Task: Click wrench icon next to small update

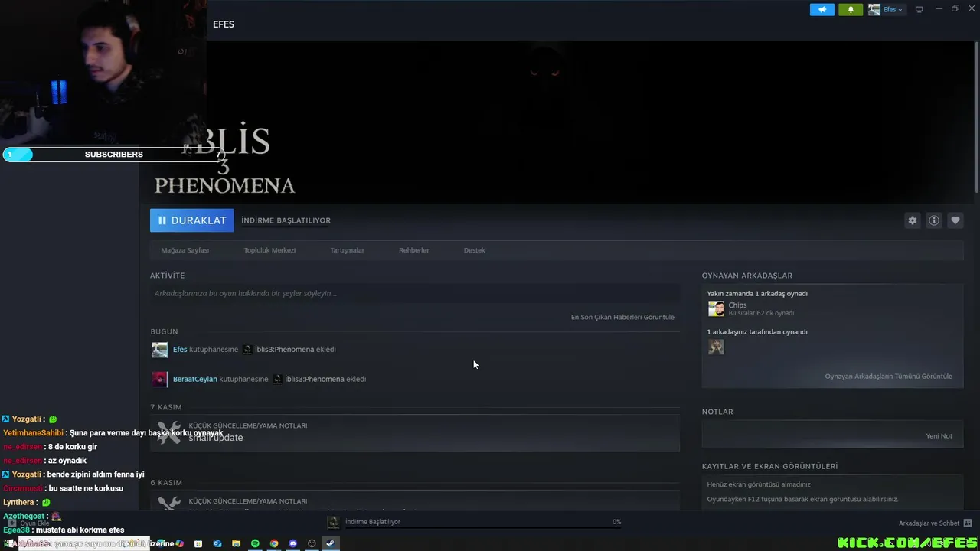Action: pyautogui.click(x=168, y=432)
